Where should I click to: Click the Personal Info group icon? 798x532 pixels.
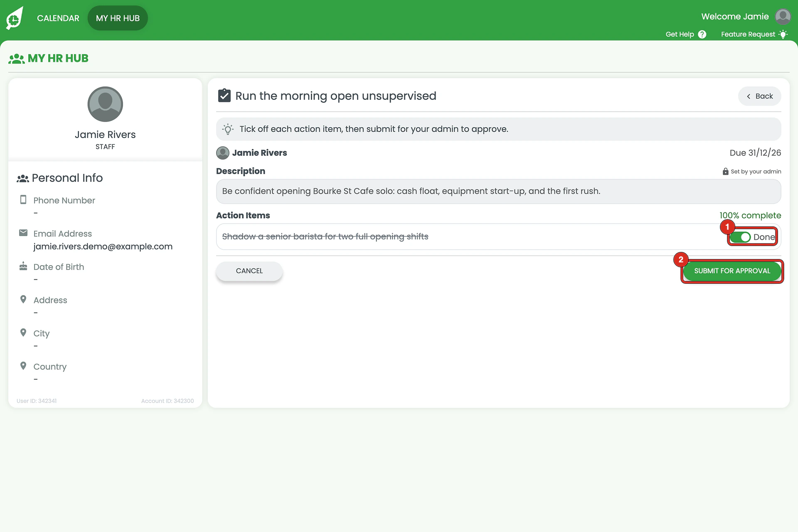[x=22, y=178]
